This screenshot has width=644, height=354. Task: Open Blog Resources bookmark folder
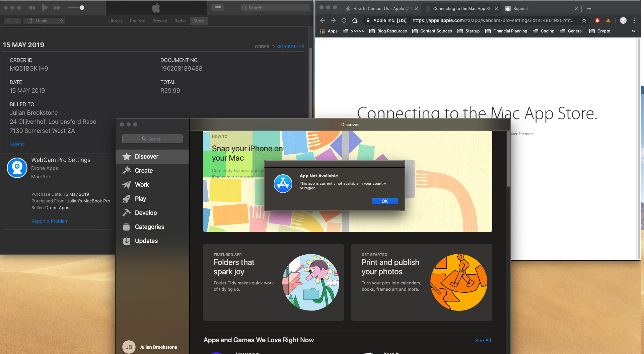pyautogui.click(x=388, y=31)
